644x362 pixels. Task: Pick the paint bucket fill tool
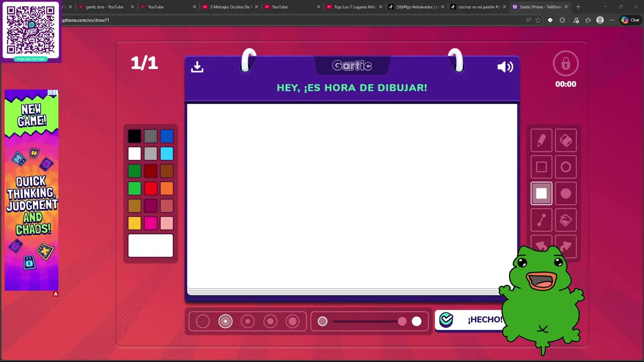(566, 220)
